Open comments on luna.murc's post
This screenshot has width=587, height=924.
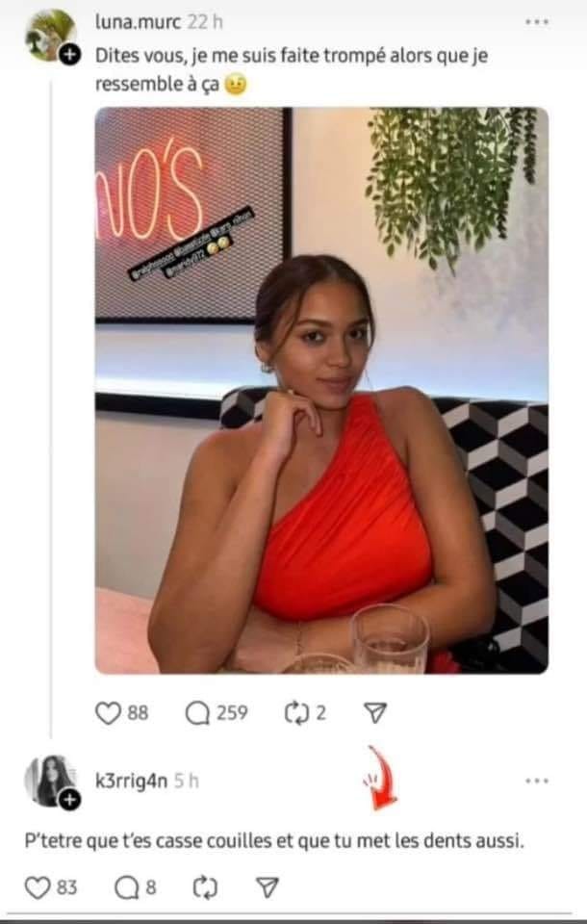(197, 713)
